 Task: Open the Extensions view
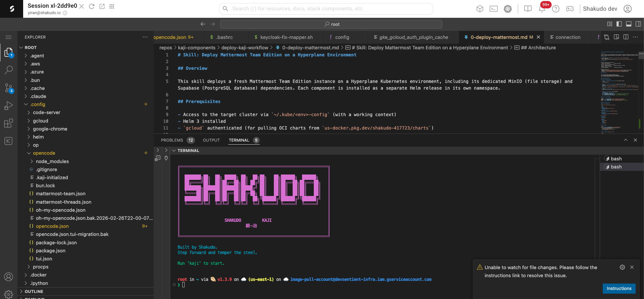[8, 123]
